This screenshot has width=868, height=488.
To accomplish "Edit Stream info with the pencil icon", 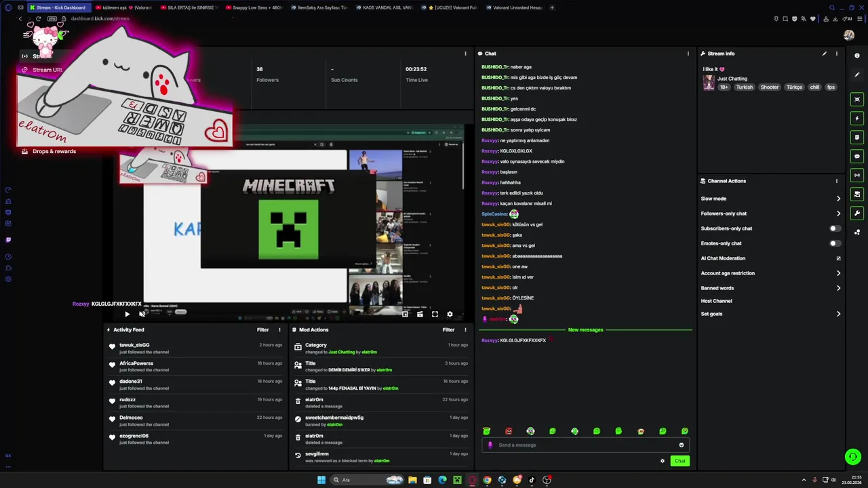I will point(825,54).
